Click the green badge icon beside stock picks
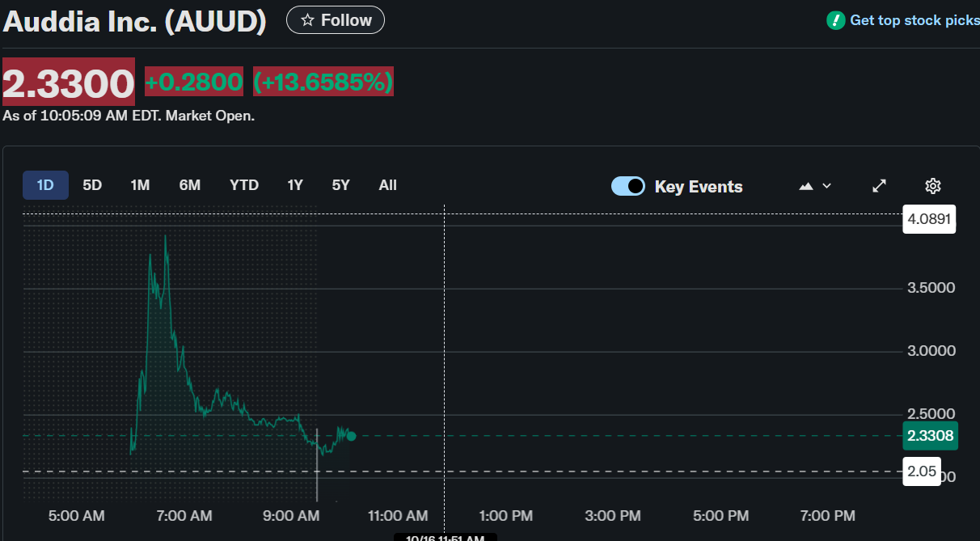Screen dimensions: 980x541 tap(835, 20)
